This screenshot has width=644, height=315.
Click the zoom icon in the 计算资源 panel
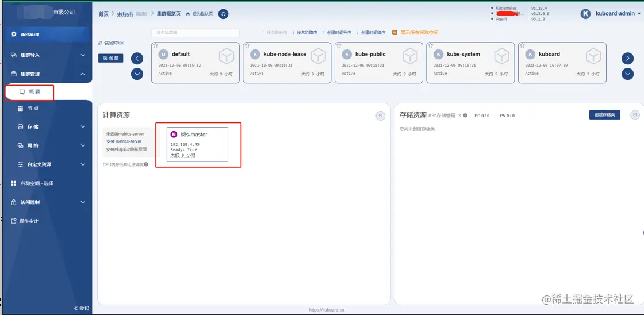pyautogui.click(x=381, y=116)
